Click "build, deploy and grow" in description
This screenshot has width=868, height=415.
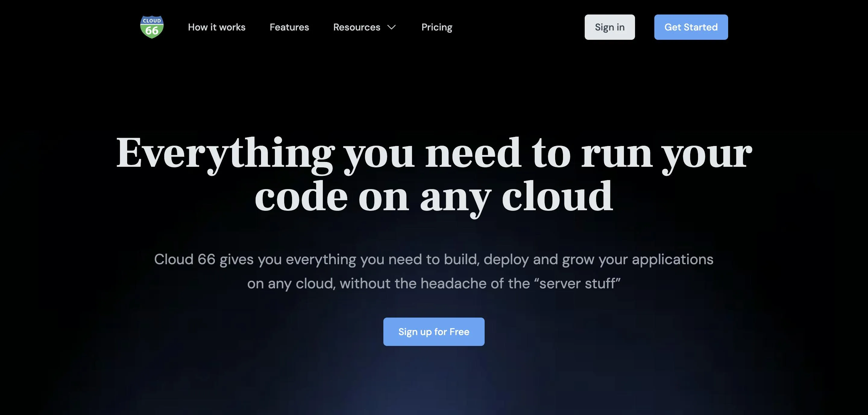tap(519, 260)
